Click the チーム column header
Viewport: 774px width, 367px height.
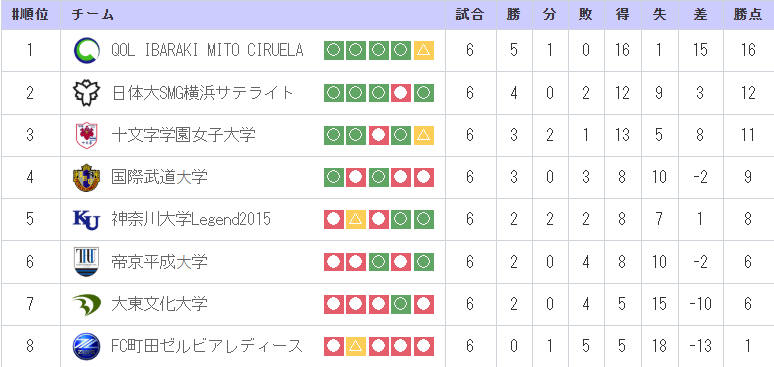tap(92, 15)
